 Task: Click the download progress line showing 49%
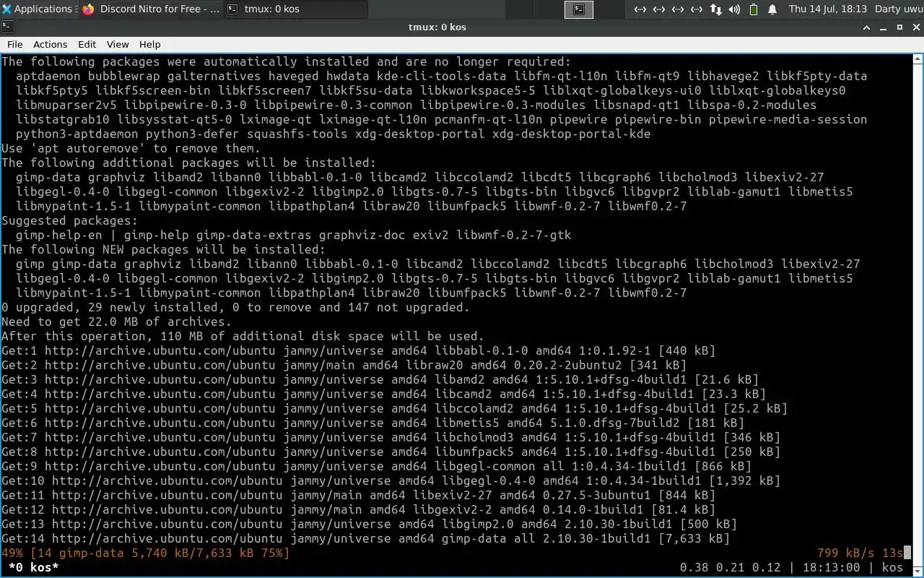[x=145, y=553]
